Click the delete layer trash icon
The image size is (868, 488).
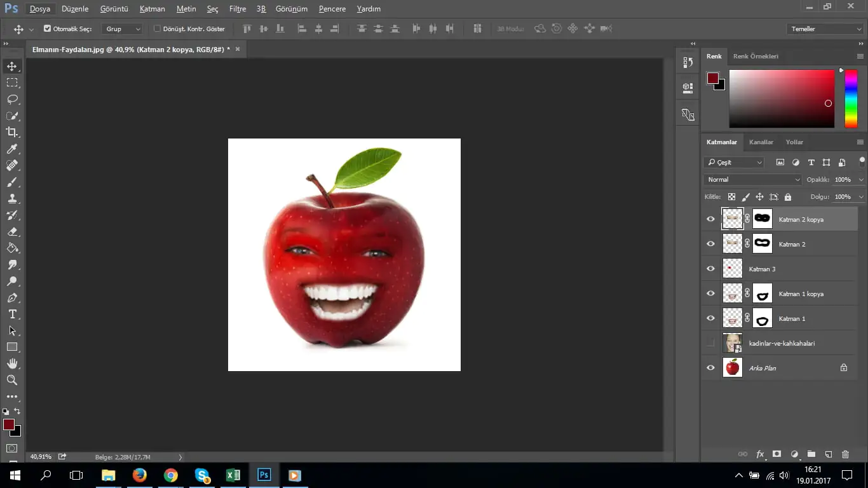(x=845, y=454)
